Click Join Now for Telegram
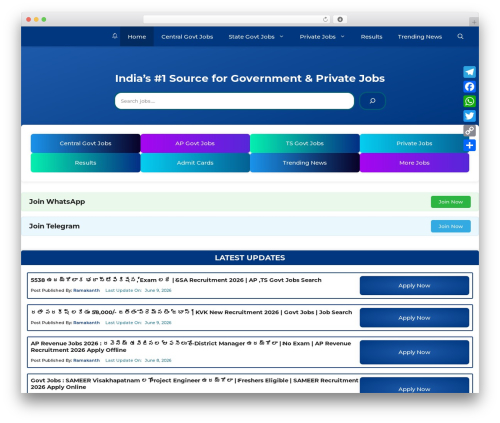The image size is (500, 423). (x=451, y=226)
